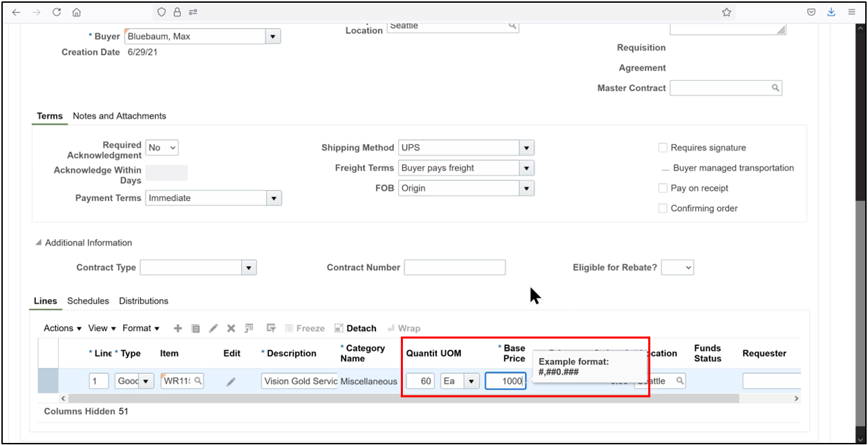Screen dimensions: 868x445
Task: Check the Pay on receipt option
Action: click(663, 188)
